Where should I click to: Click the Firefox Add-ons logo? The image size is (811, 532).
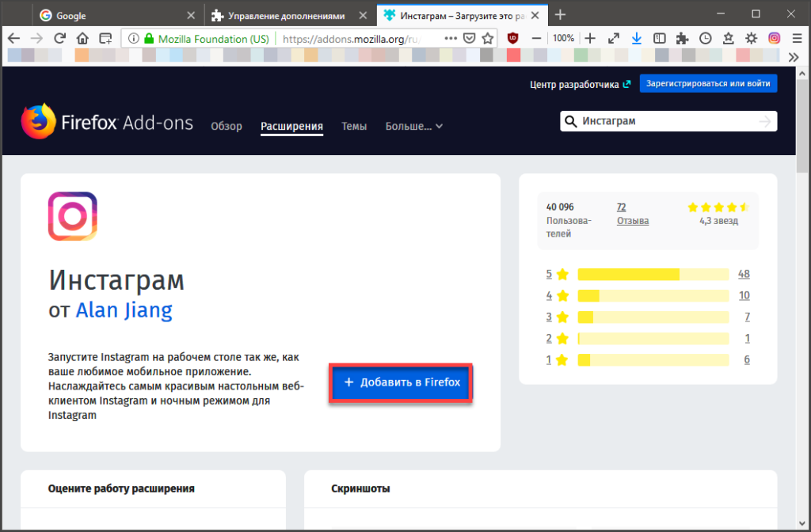coord(107,122)
